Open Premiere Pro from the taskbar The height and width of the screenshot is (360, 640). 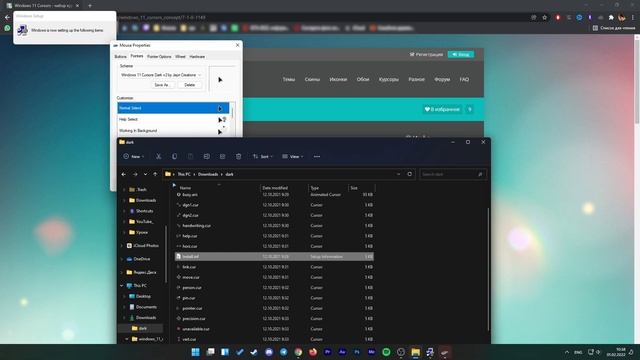(x=327, y=352)
